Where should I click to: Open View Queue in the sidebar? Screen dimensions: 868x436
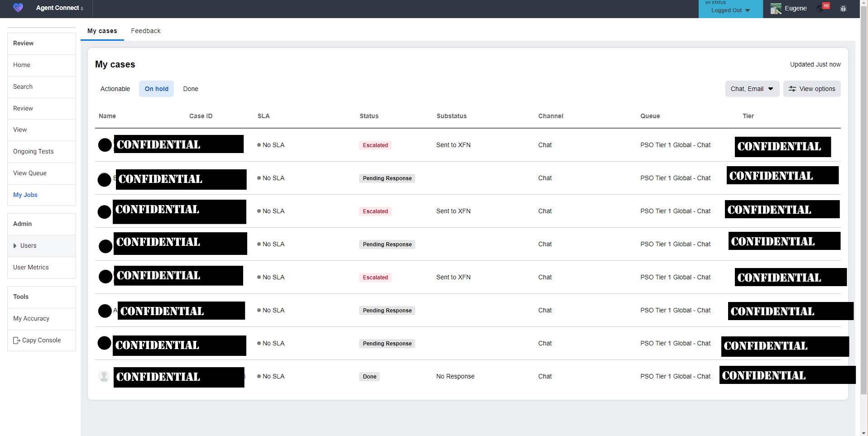click(x=42, y=173)
